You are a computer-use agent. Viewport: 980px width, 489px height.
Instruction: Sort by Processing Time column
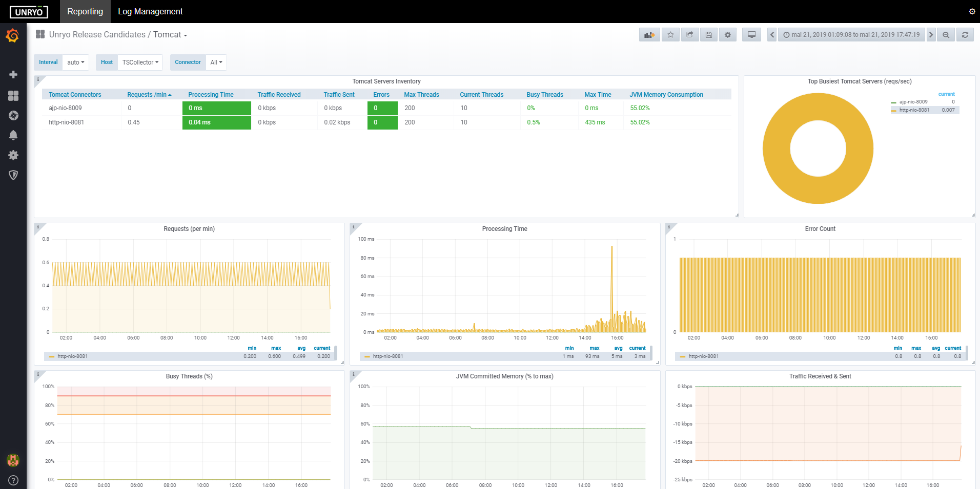pos(211,95)
